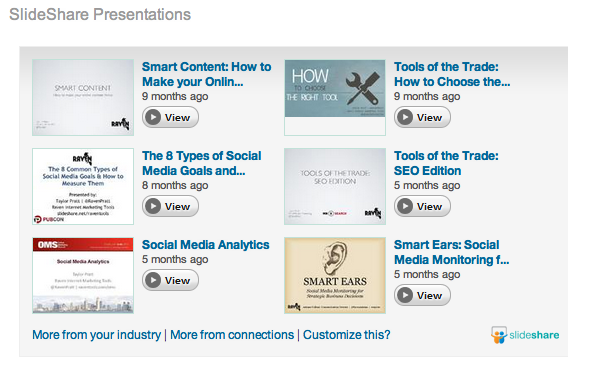View the Smart Content presentation
Viewport: 591px width, 382px height.
point(170,117)
